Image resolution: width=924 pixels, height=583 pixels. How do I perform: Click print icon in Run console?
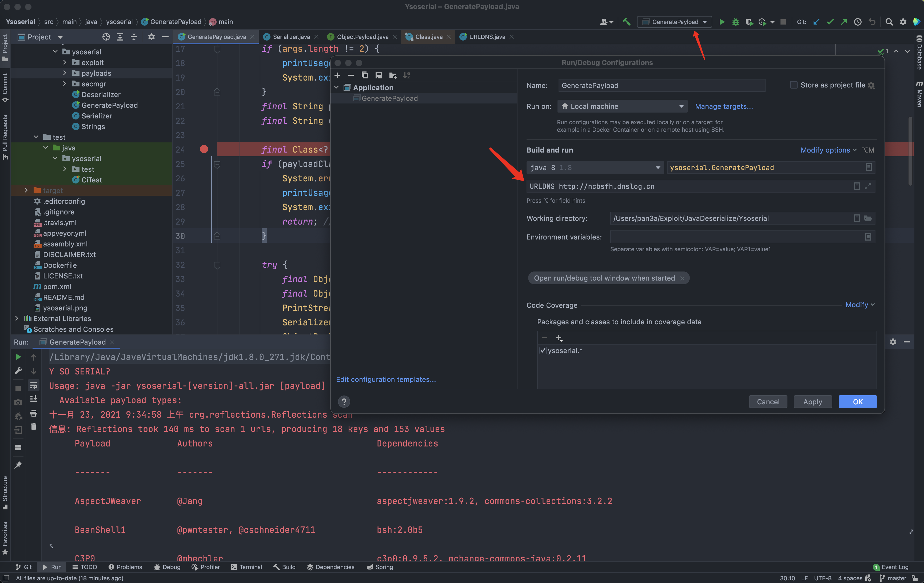[33, 413]
